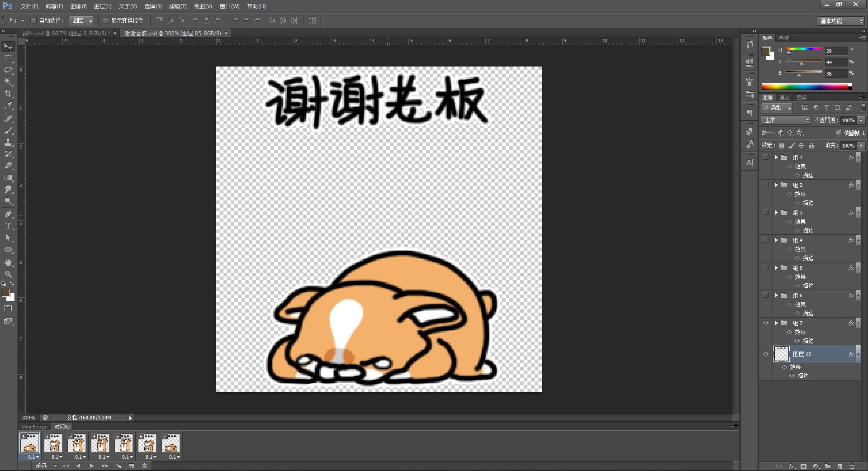
Task: Switch to the Mini Bridge tab
Action: [x=34, y=427]
